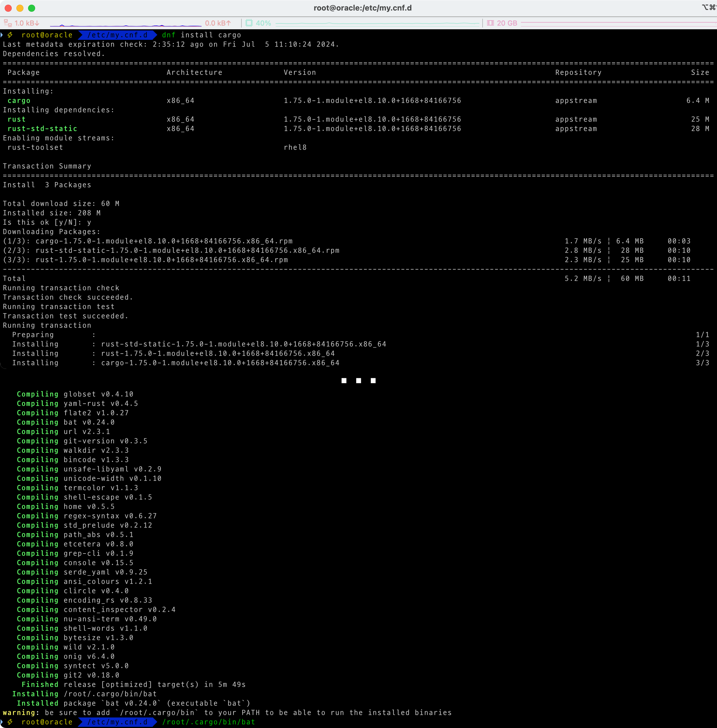Click the window title root@oracle:/etc/my.cnf.d
Viewport: 717px width, 728px height.
click(362, 8)
